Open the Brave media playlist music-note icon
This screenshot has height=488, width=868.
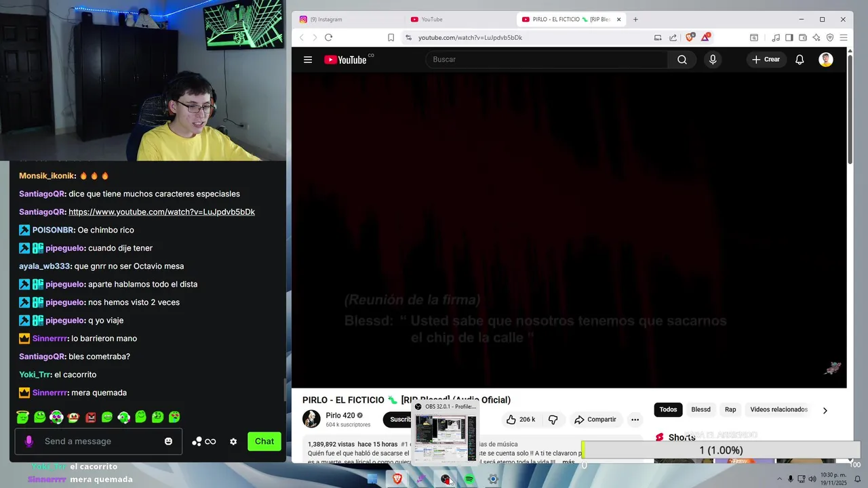[x=776, y=37]
